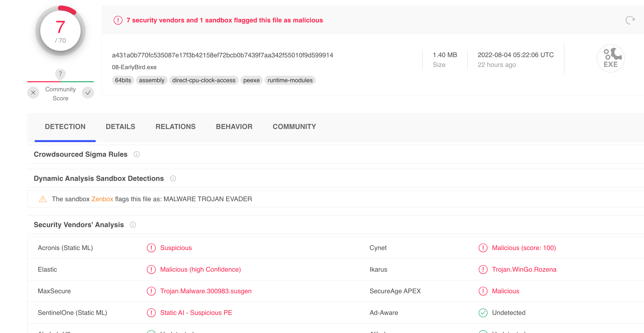The image size is (644, 333).
Task: Open the Zenbox sandbox link
Action: (x=102, y=199)
